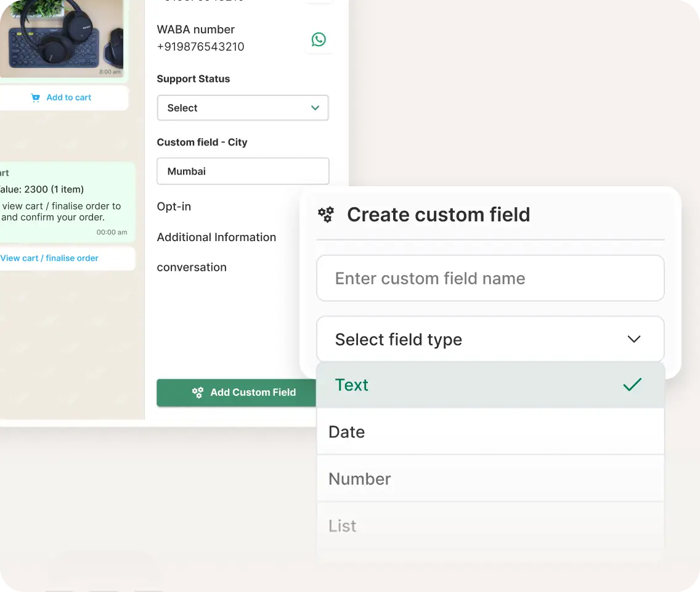
Task: Expand the Select field type dropdown
Action: point(490,339)
